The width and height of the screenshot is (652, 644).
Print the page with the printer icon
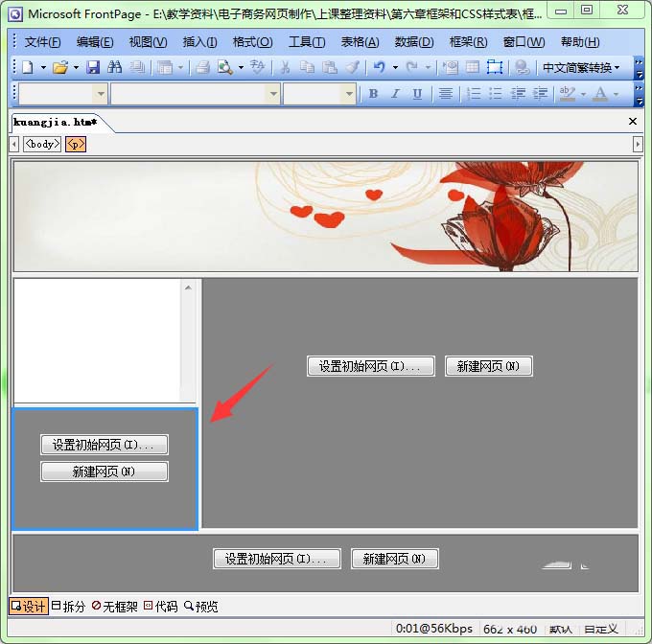[202, 67]
